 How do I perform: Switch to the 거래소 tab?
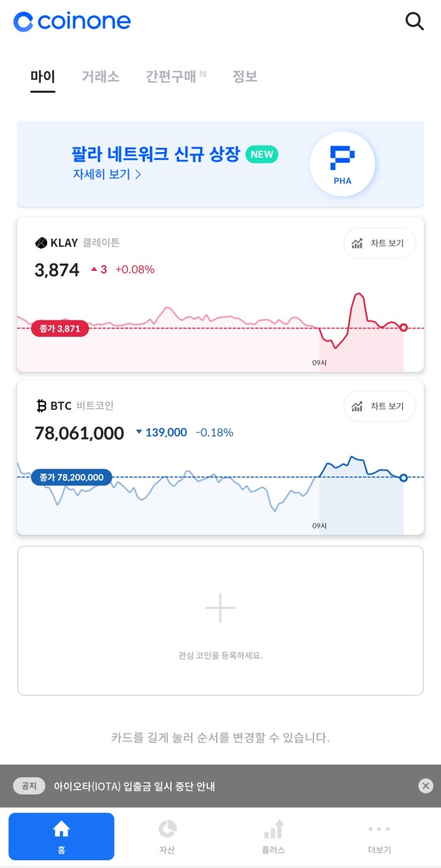100,76
